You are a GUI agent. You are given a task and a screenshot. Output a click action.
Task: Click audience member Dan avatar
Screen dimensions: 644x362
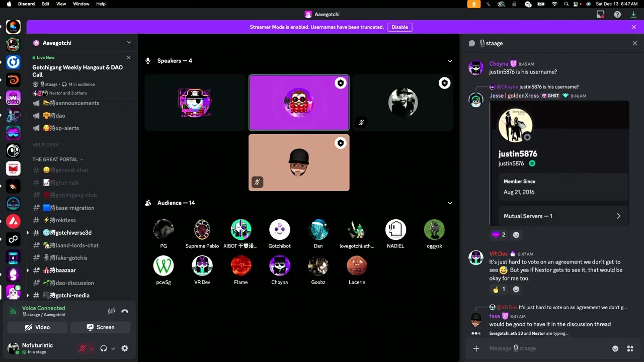coord(318,230)
